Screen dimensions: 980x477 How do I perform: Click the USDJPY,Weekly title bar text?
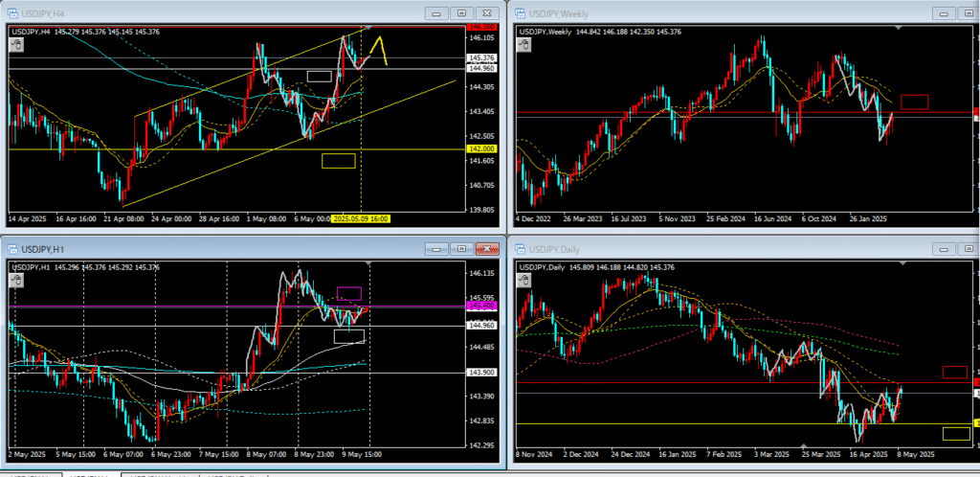tap(559, 13)
